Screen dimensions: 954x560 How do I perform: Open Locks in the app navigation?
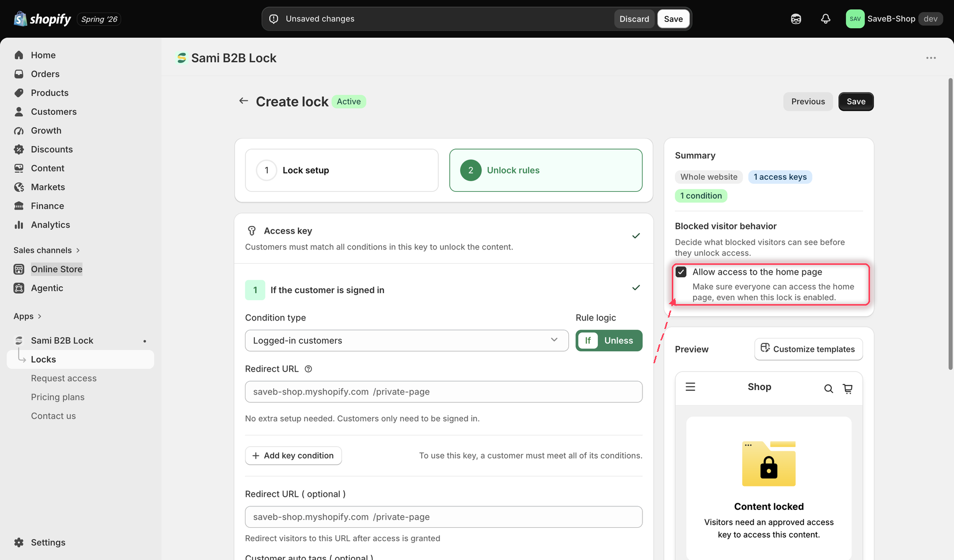[x=80, y=359]
